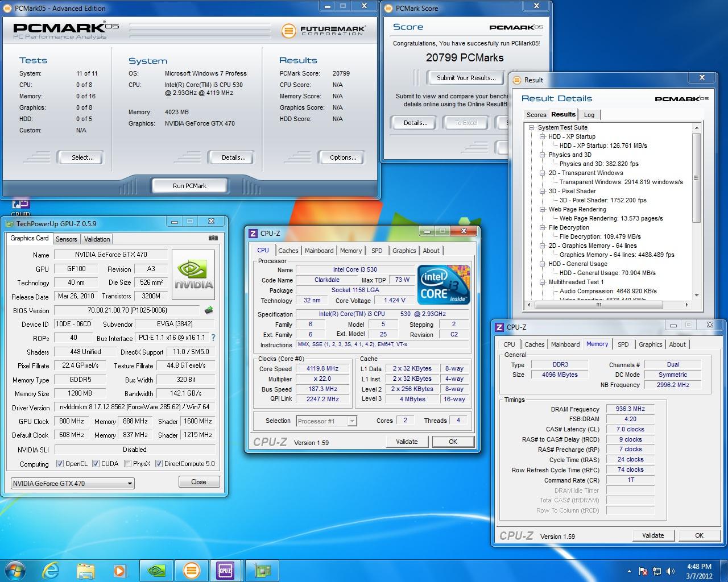Image resolution: width=728 pixels, height=582 pixels.
Task: Switch to the Log tab in Result
Action: 589,115
